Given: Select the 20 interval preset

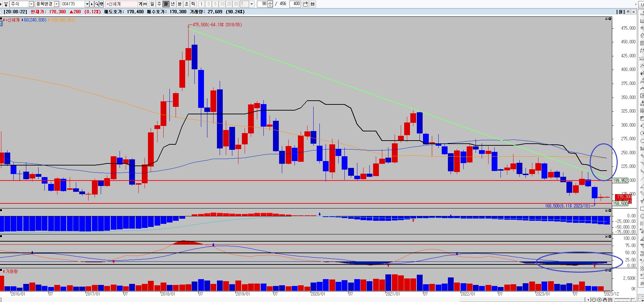Looking at the screenshot, I should [229, 4].
